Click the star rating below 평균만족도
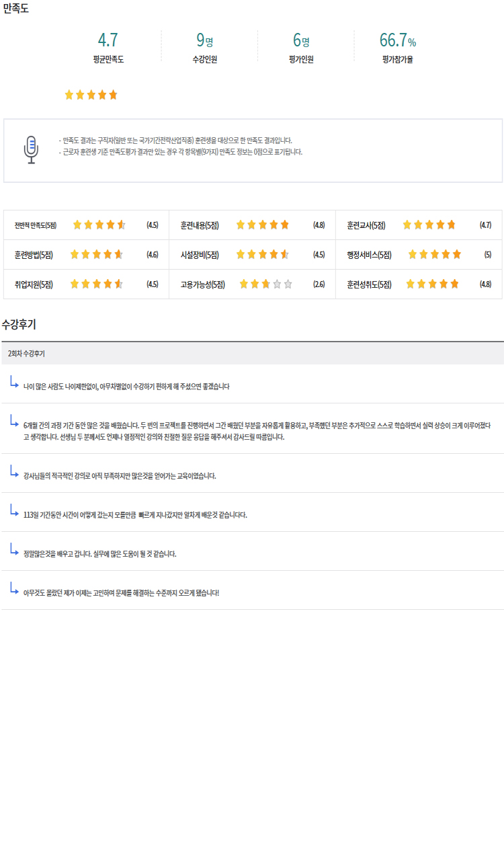The image size is (504, 858). coord(91,95)
